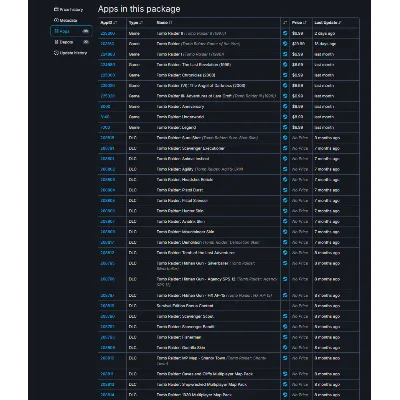The height and width of the screenshot is (400, 400).
Task: Click the Depots tab count badge
Action: coord(86,42)
